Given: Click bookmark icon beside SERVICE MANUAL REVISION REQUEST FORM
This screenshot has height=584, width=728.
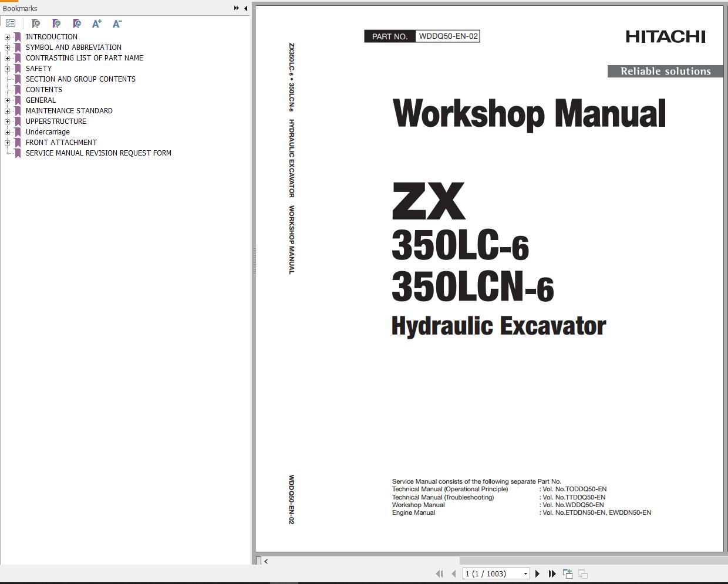Looking at the screenshot, I should [x=18, y=153].
